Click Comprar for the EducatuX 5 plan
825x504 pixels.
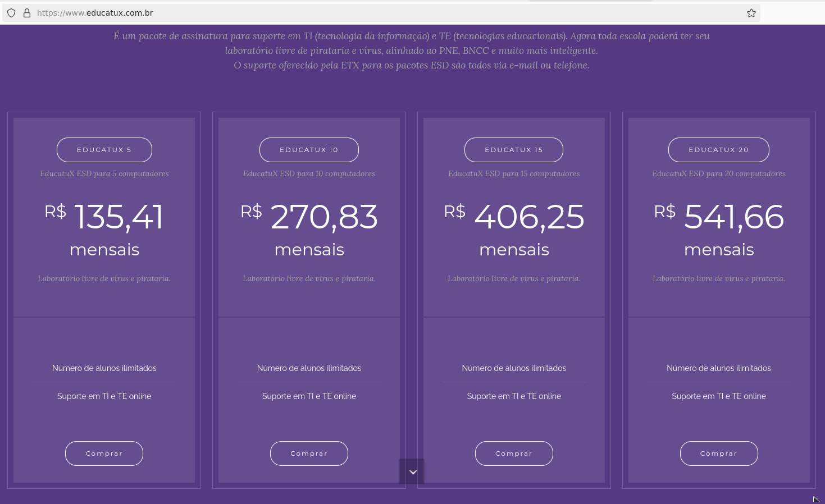click(104, 453)
